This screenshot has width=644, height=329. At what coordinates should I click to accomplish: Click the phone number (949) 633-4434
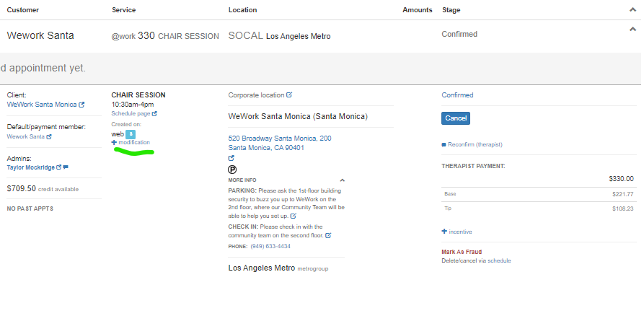[x=270, y=246]
